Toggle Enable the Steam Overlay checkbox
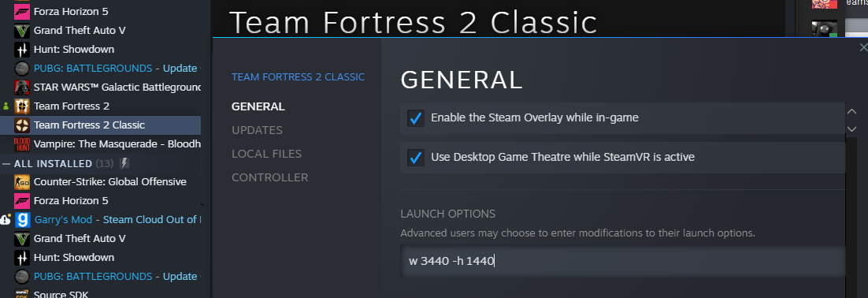 [x=415, y=118]
